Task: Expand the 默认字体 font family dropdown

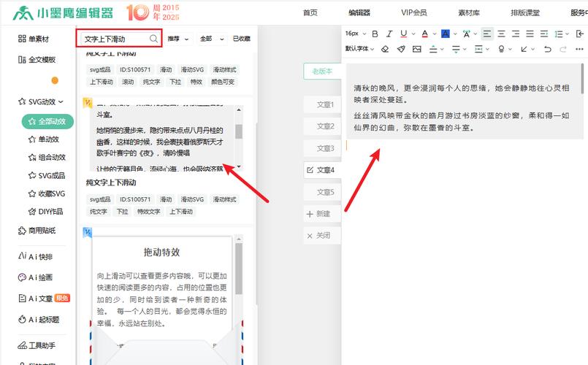Action: pyautogui.click(x=359, y=49)
